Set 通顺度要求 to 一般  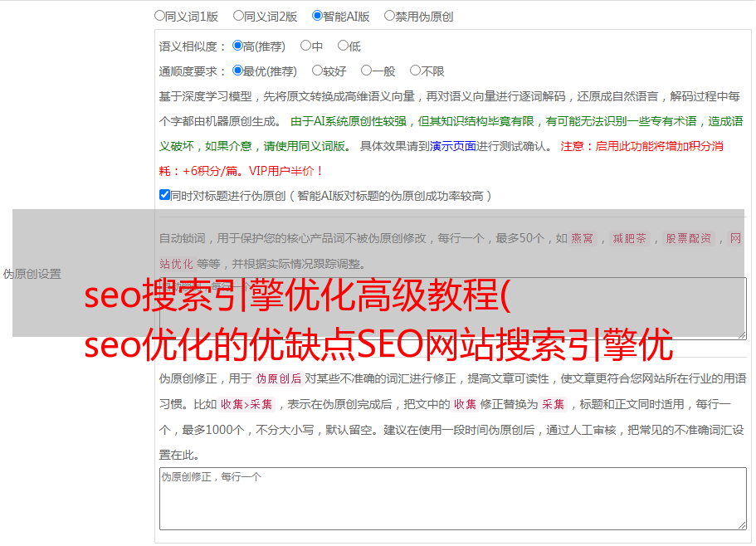367,71
